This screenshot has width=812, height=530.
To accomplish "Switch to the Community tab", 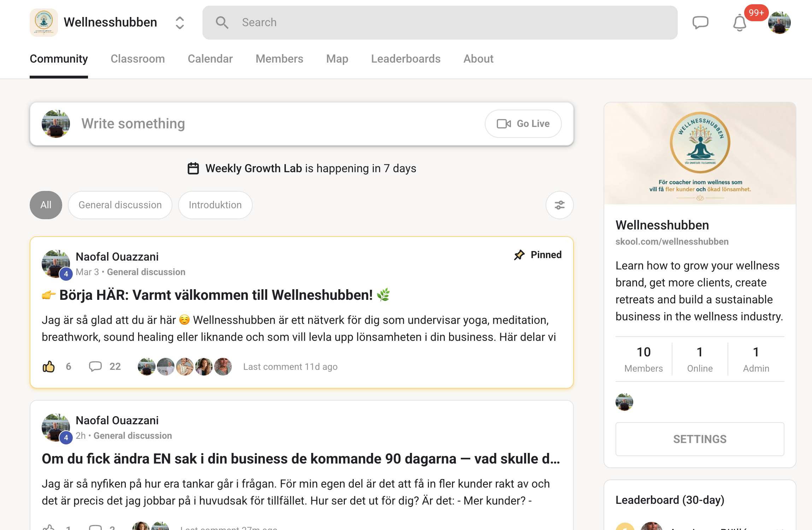I will (x=59, y=59).
